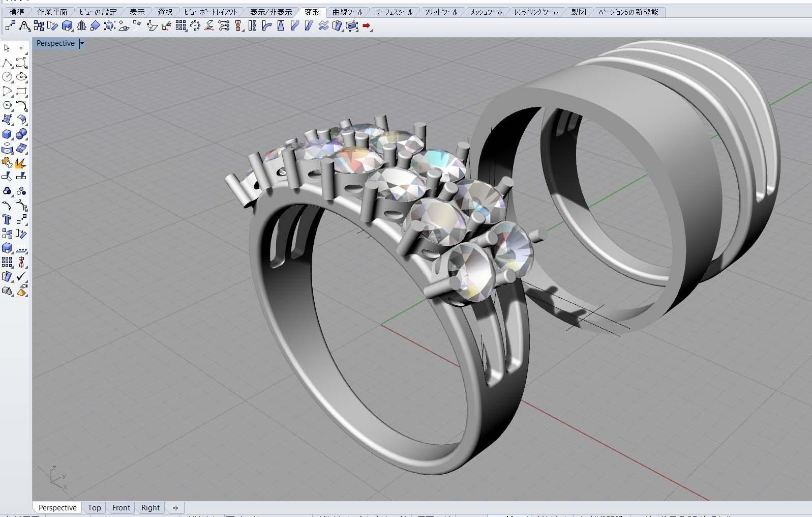Select the Point tool in the sidebar

click(21, 48)
